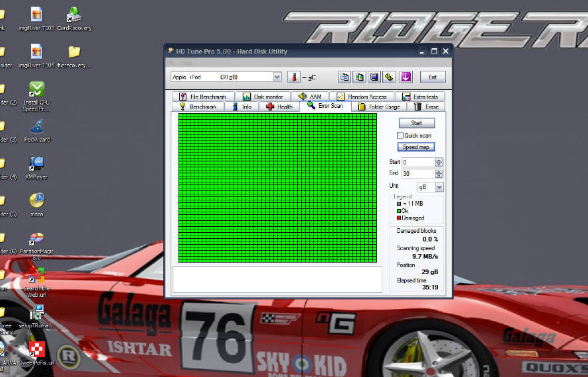Click the save screenshot floppy icon
Image resolution: width=588 pixels, height=377 pixels.
[x=374, y=77]
